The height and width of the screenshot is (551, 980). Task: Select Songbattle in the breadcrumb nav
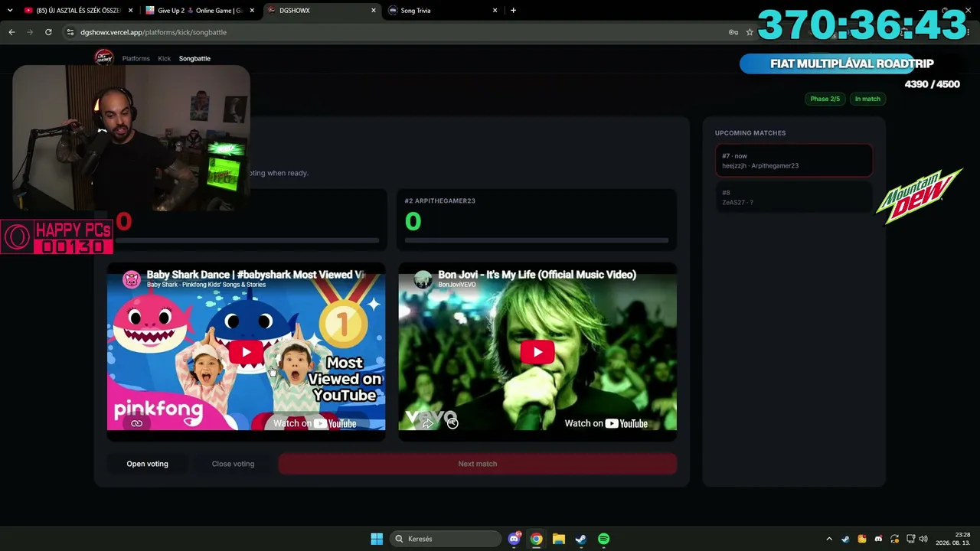(194, 58)
